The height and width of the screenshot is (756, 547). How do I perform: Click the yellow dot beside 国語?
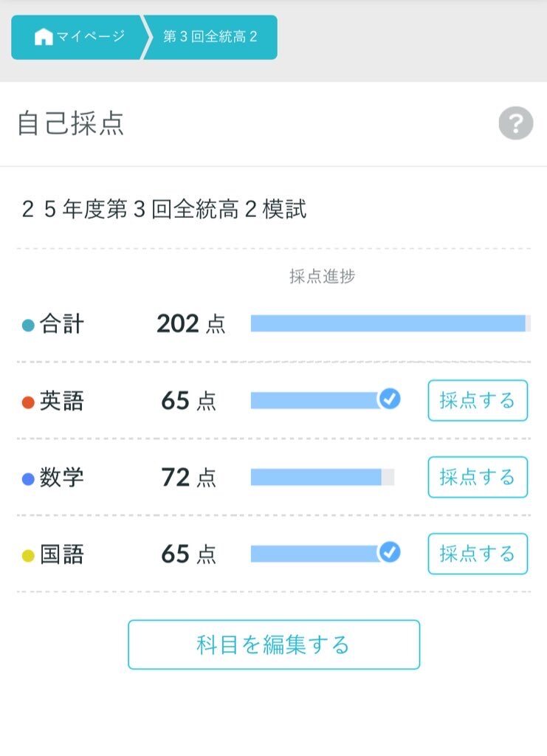(x=28, y=556)
